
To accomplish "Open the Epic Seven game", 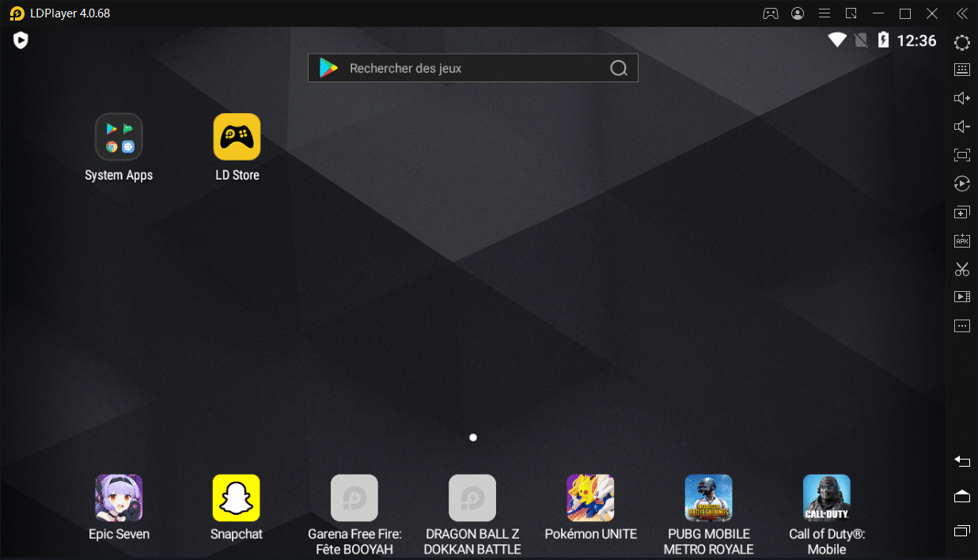I will (x=119, y=498).
